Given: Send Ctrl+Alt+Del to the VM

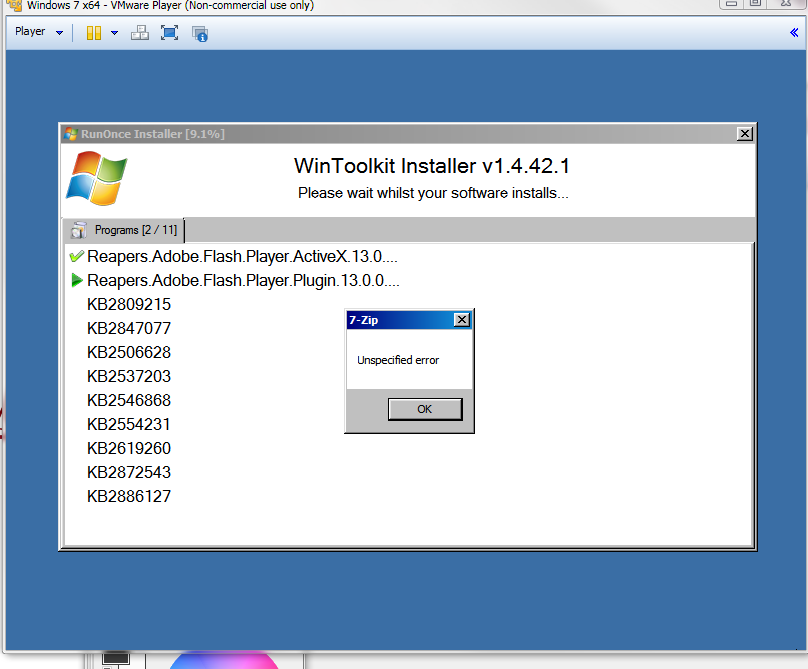Looking at the screenshot, I should tap(140, 33).
